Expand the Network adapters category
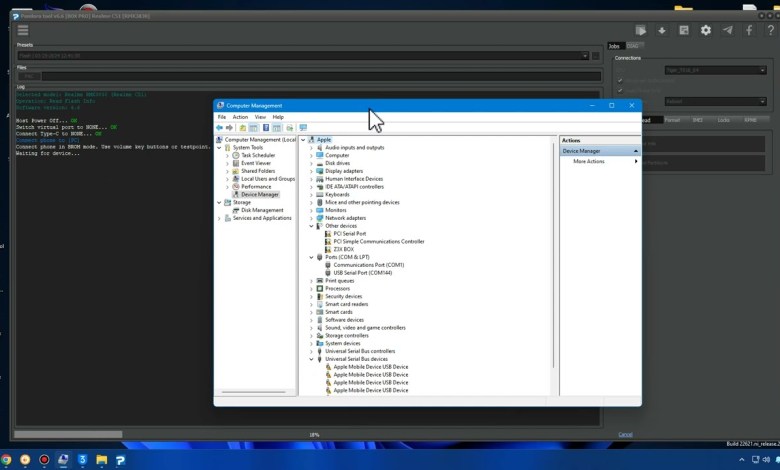This screenshot has width=780, height=470. tap(312, 218)
